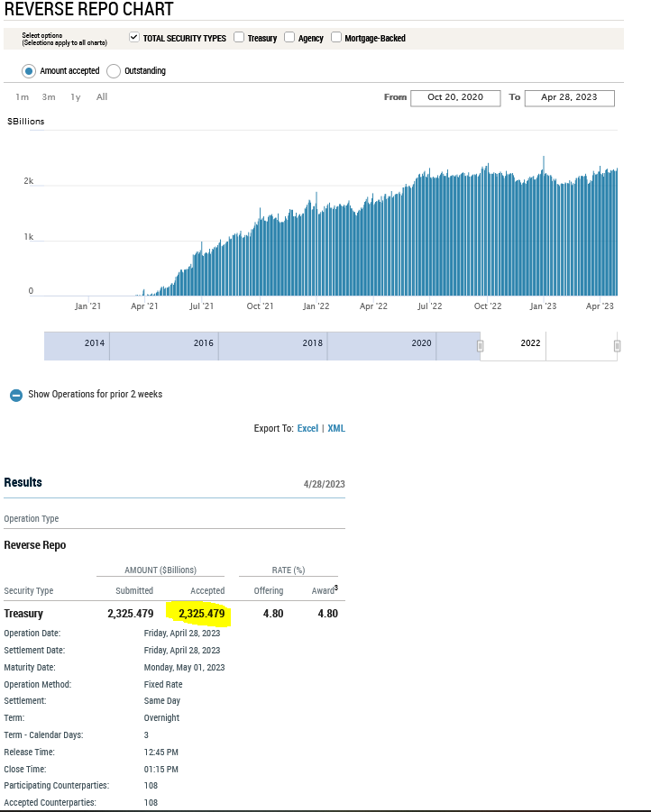Image resolution: width=651 pixels, height=812 pixels.
Task: Click 2014 in the timeline navigator
Action: 95,342
